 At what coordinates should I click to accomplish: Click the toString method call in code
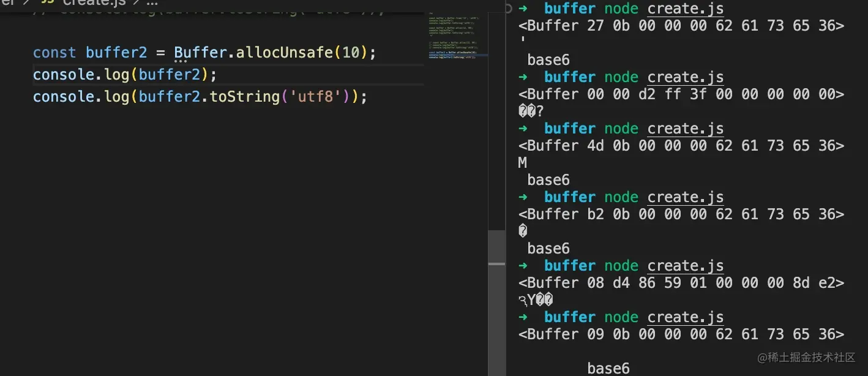click(x=245, y=97)
